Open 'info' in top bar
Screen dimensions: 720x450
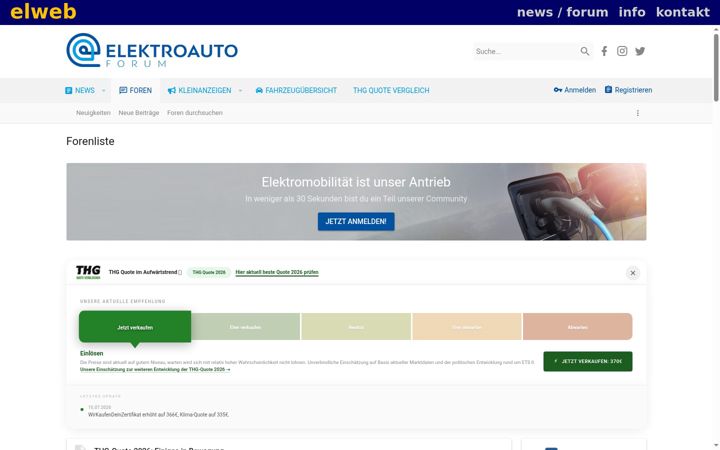tap(632, 12)
